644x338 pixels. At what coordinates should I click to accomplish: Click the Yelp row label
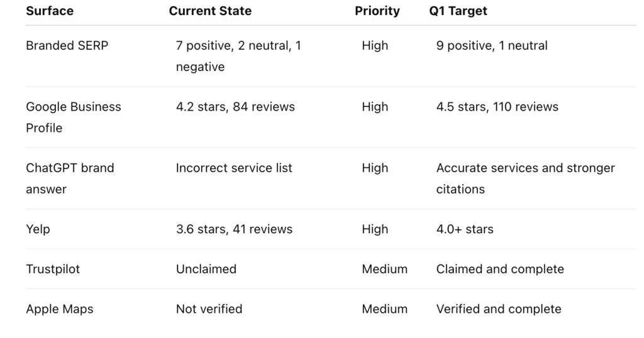pos(38,229)
